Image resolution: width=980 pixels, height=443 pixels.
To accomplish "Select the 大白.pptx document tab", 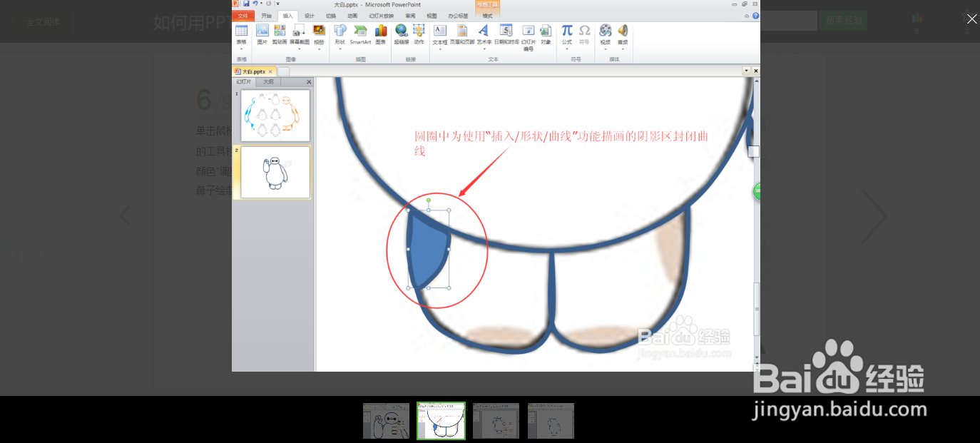I will pos(254,71).
